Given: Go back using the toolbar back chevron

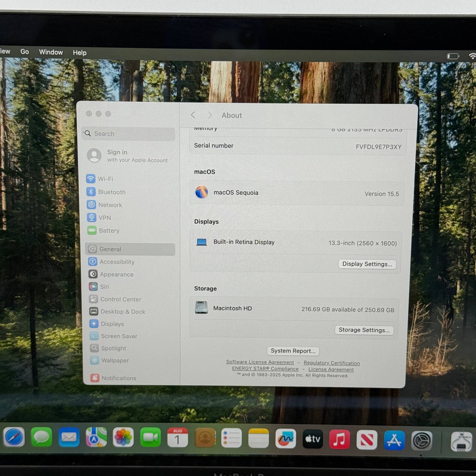Looking at the screenshot, I should 193,115.
